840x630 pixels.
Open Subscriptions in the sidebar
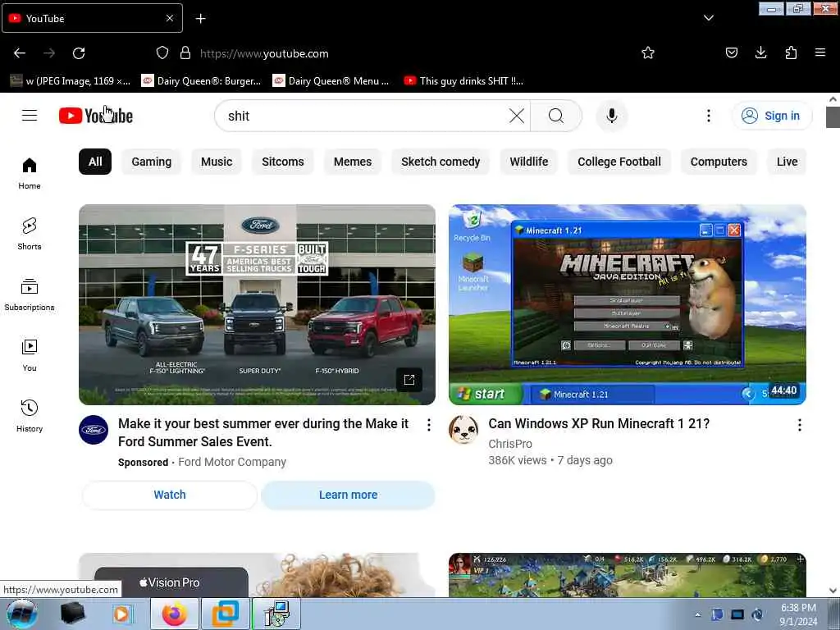(30, 294)
